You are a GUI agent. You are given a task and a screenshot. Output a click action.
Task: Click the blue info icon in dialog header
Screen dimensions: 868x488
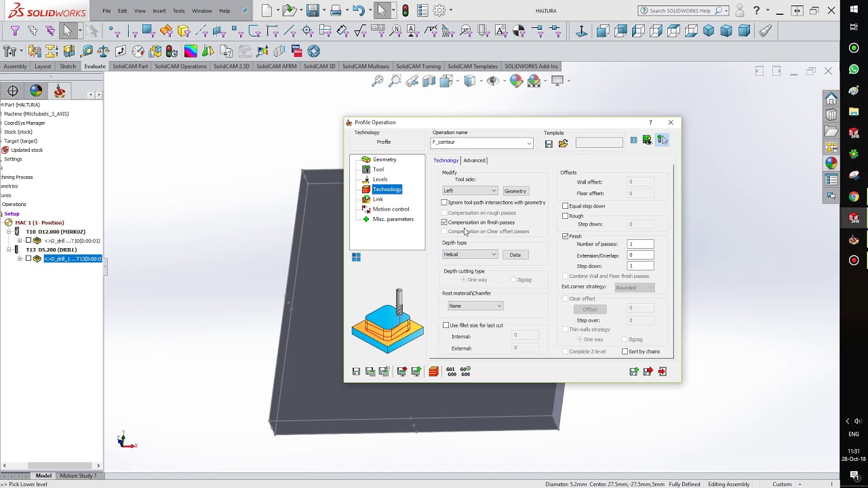coord(633,140)
